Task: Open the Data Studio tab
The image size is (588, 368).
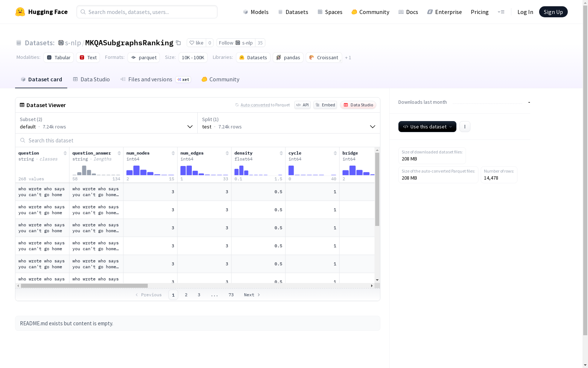Action: tap(92, 79)
